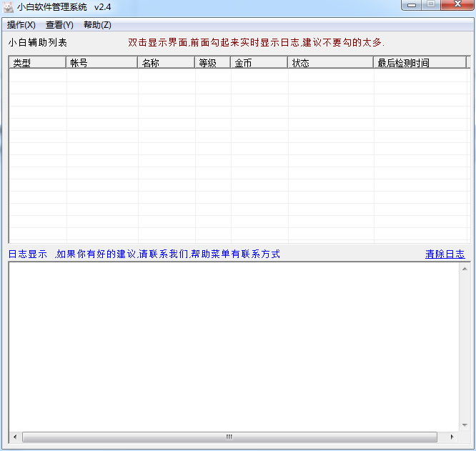The height and width of the screenshot is (451, 476).
Task: Sort by 名称 column header
Action: pos(167,63)
